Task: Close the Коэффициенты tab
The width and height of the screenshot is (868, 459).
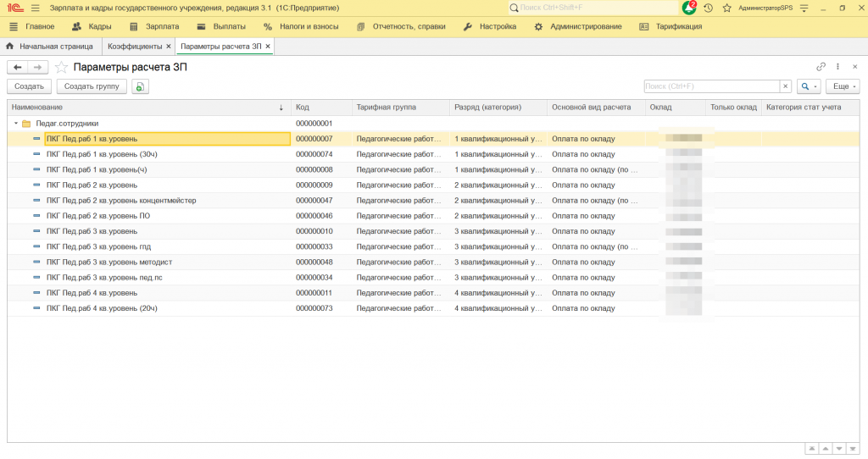Action: pos(169,47)
